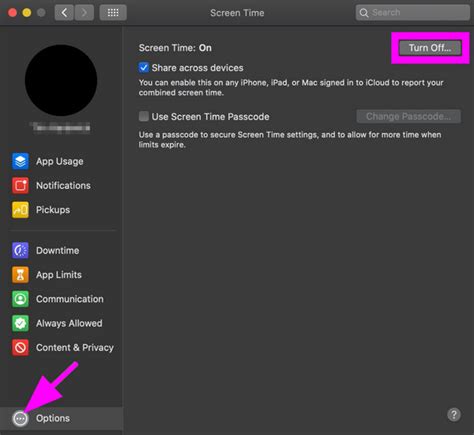Open App Limits in the sidebar
Viewport: 474px width, 435px height.
(x=59, y=275)
